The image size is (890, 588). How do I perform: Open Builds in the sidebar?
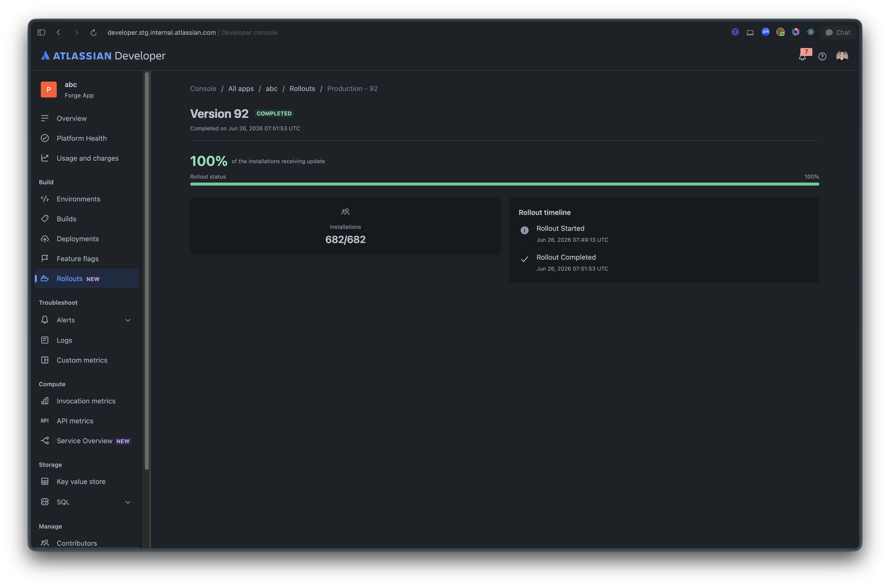tap(87, 219)
